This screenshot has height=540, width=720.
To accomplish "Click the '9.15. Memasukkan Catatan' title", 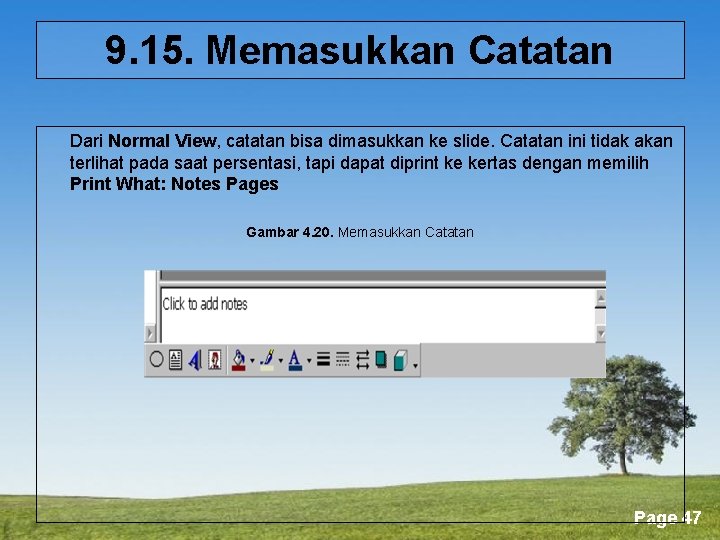I will pos(359,50).
